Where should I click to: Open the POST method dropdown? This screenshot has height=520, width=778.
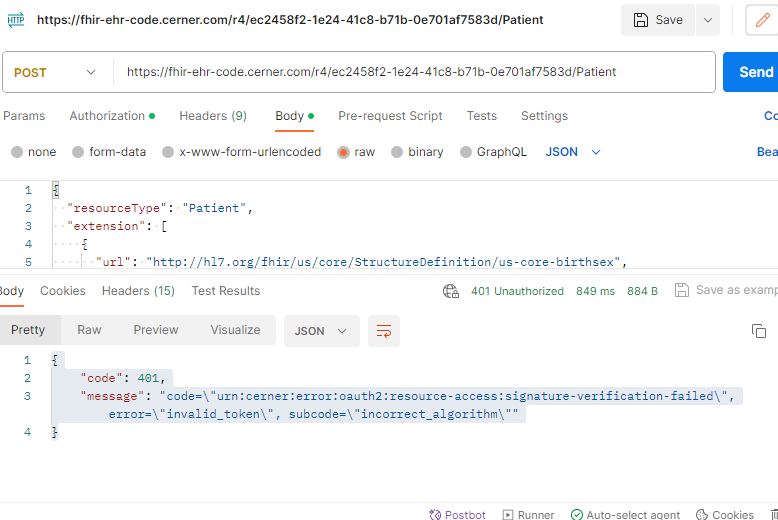(56, 72)
